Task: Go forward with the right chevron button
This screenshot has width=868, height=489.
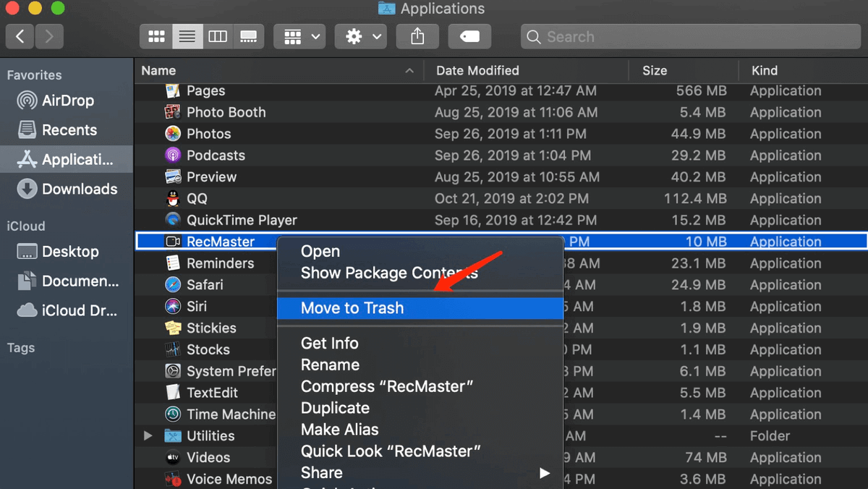Action: (49, 36)
